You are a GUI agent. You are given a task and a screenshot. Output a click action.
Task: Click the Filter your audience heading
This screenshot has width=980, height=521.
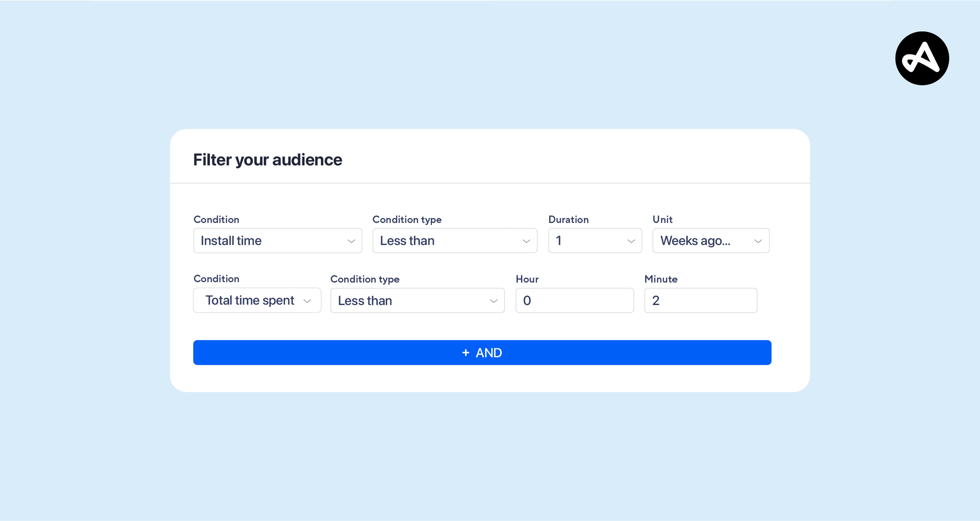[x=267, y=160]
